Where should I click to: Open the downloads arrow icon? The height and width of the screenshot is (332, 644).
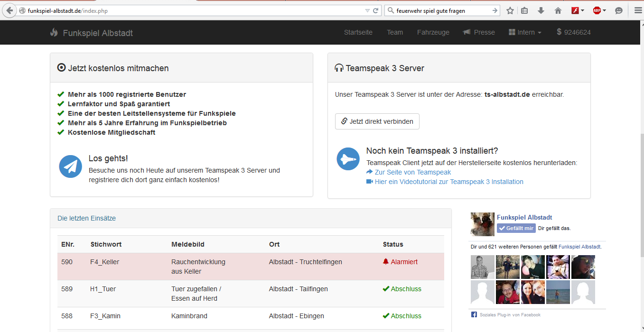tap(541, 10)
